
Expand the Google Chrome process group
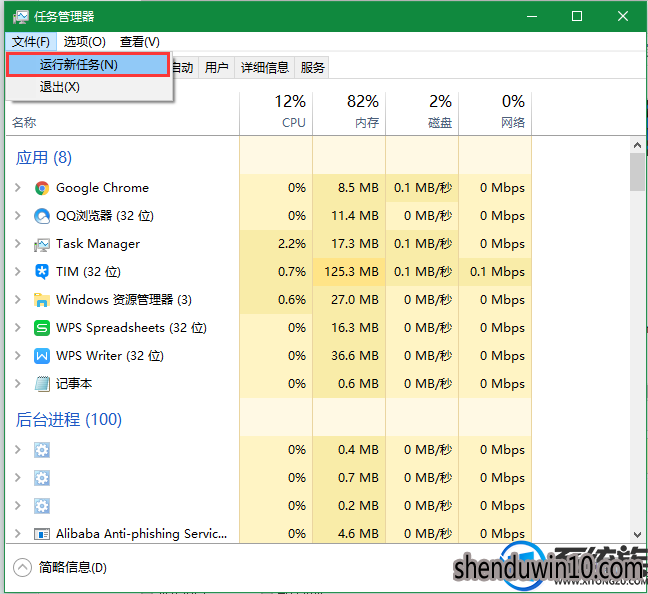(x=17, y=188)
